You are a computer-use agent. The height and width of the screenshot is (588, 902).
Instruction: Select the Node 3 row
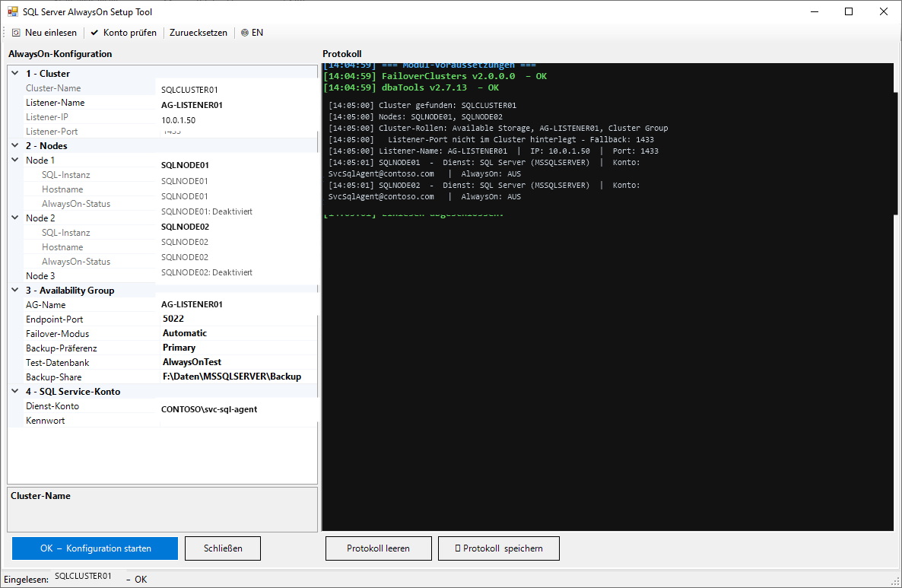click(40, 275)
